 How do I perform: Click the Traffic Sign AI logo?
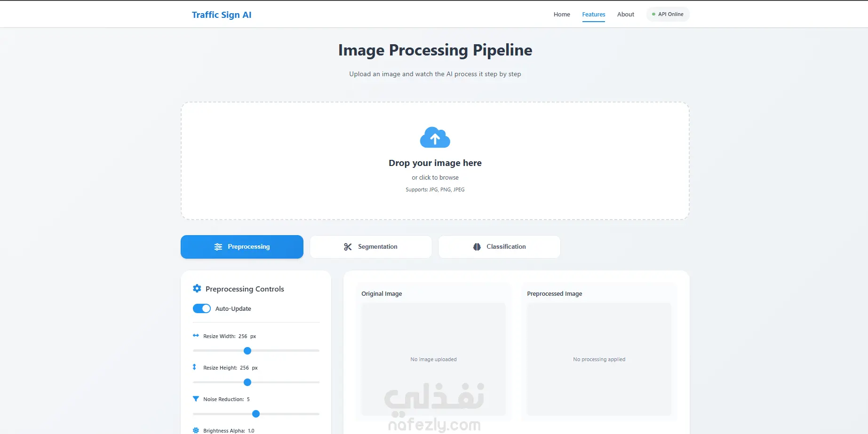(222, 15)
